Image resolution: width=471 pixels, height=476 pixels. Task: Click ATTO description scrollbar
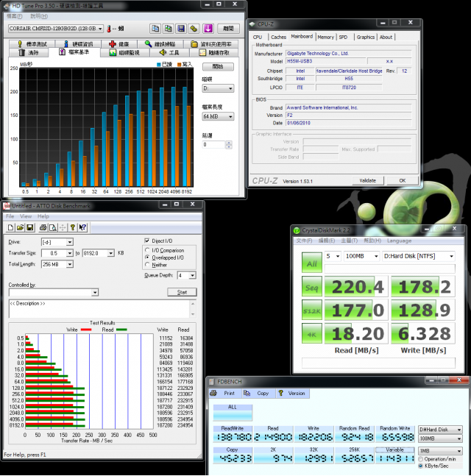point(193,309)
